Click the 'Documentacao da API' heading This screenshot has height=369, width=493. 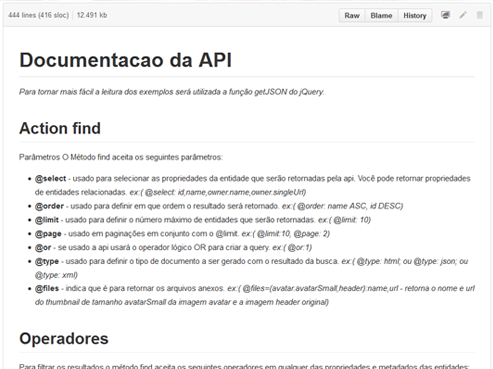click(125, 60)
